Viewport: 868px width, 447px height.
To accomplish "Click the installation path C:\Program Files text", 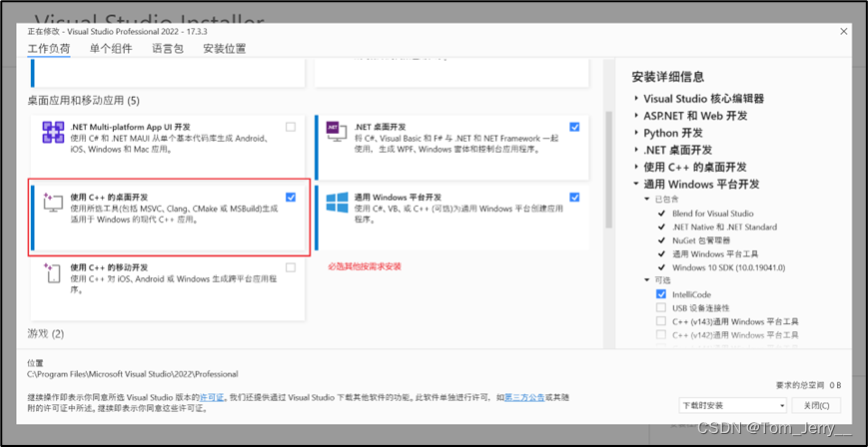I will click(x=133, y=374).
